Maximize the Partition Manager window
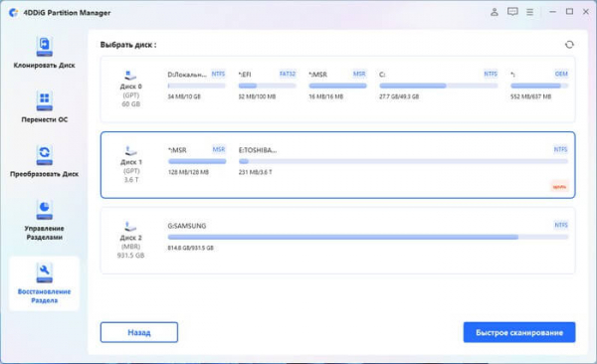Image resolution: width=597 pixels, height=364 pixels. pos(569,12)
